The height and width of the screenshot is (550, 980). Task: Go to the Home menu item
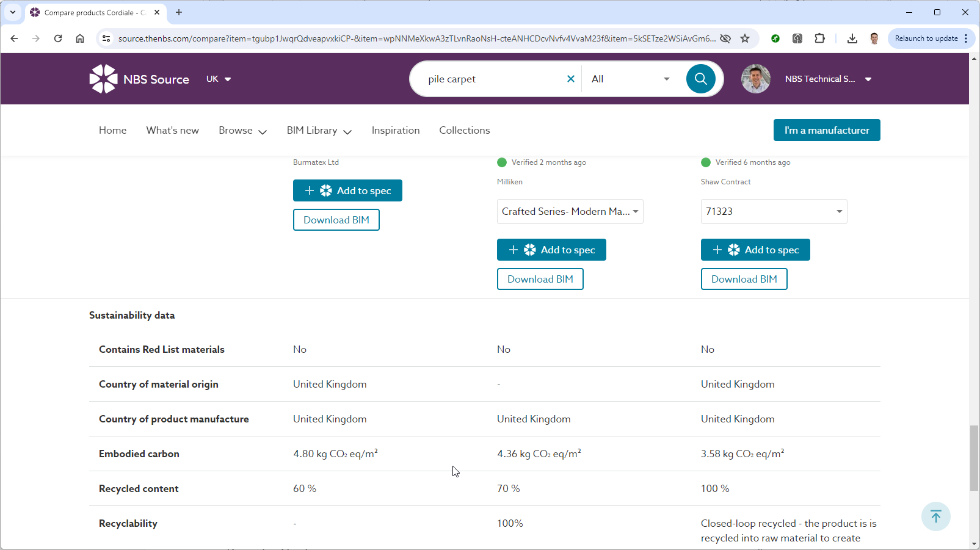[113, 131]
